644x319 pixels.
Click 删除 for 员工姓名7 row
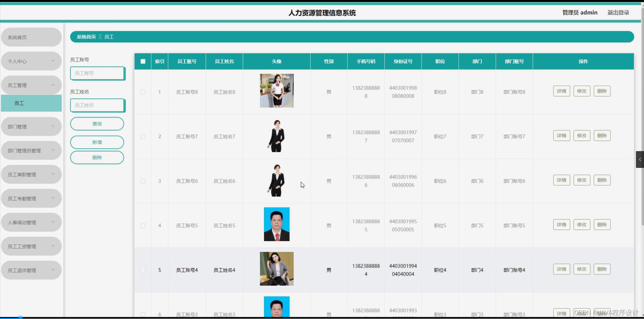click(x=602, y=136)
